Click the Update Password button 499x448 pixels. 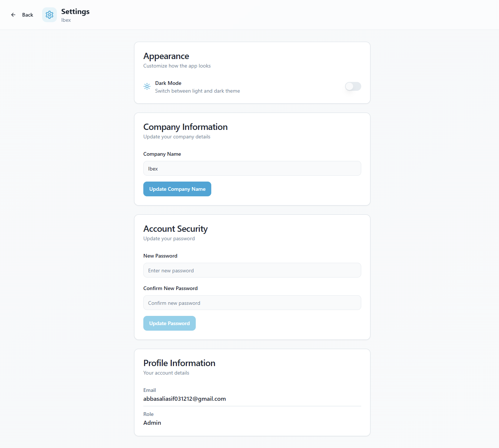point(169,323)
